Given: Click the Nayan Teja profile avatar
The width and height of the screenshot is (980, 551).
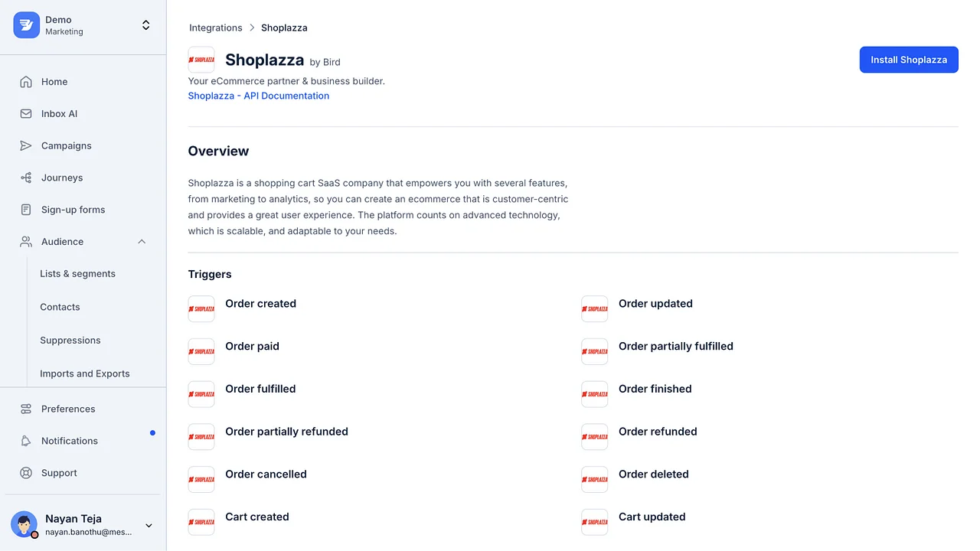Looking at the screenshot, I should point(24,525).
